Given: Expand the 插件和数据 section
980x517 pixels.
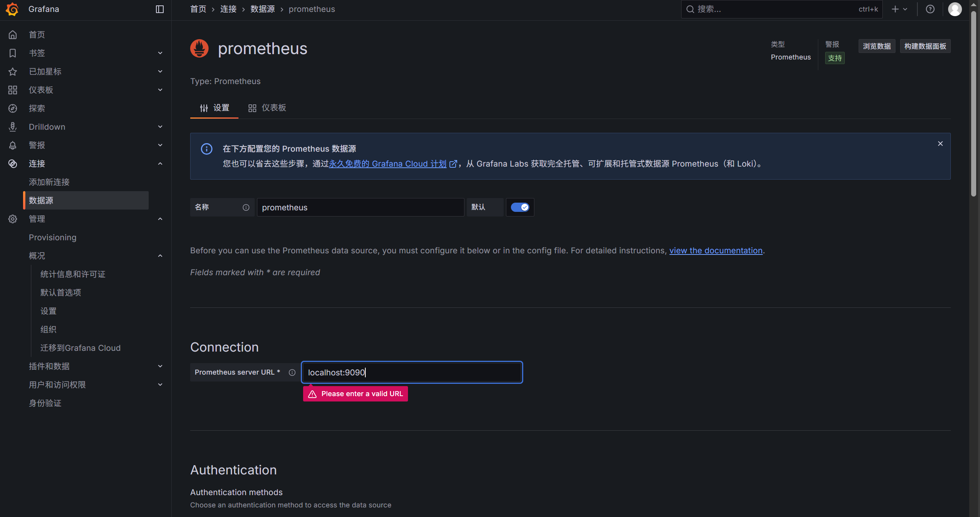Looking at the screenshot, I should pos(160,366).
